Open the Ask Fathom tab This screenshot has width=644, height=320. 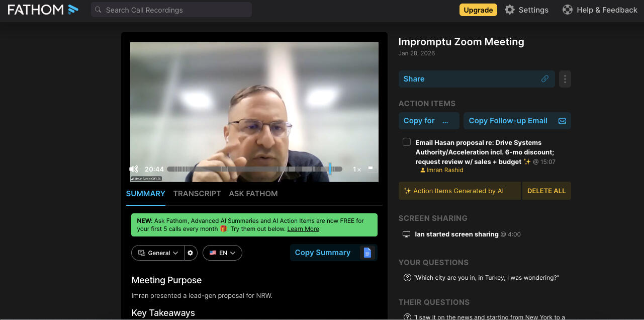(253, 194)
